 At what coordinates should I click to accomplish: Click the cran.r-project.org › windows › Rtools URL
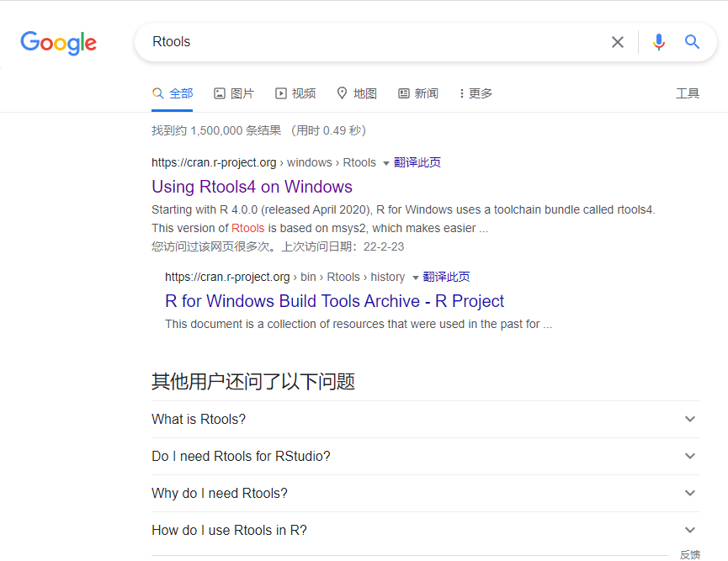[263, 162]
